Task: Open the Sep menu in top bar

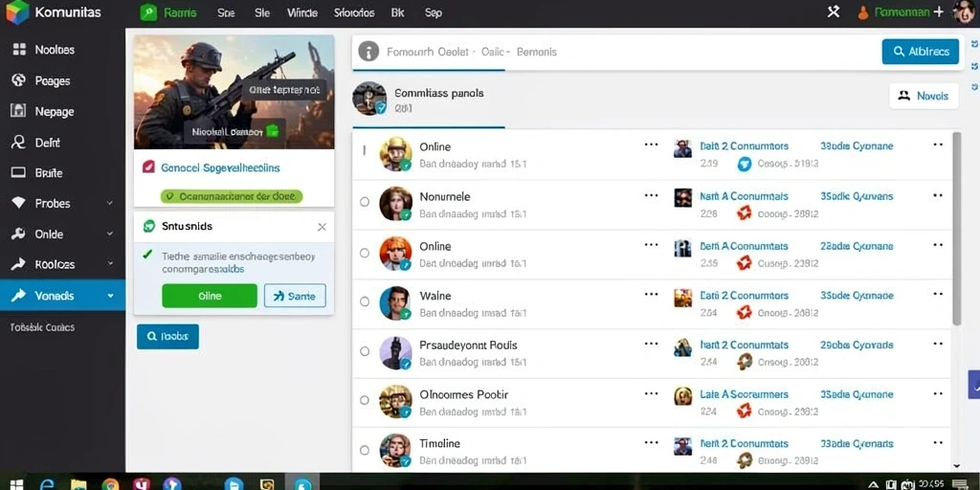Action: (x=434, y=12)
